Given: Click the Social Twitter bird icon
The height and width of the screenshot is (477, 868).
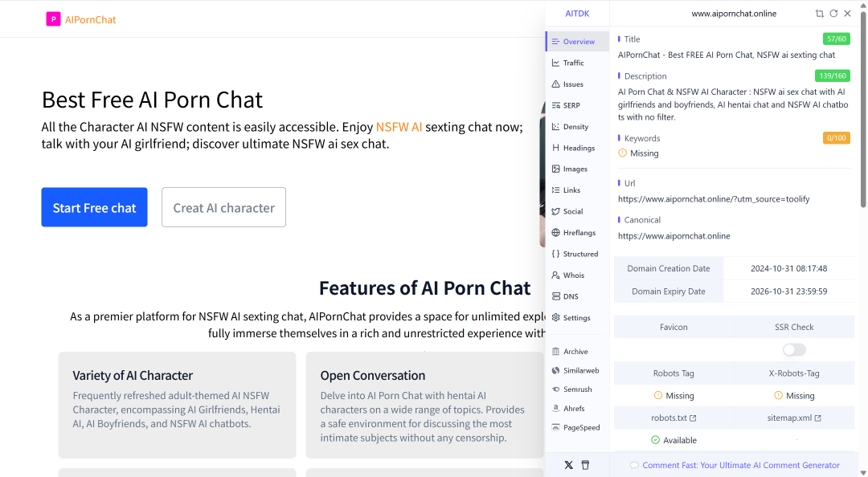Looking at the screenshot, I should (556, 211).
